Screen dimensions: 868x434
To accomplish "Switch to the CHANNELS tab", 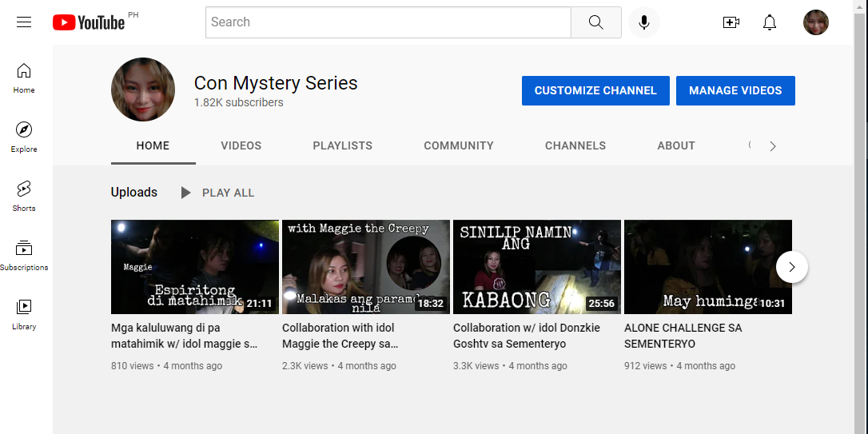I will (575, 145).
